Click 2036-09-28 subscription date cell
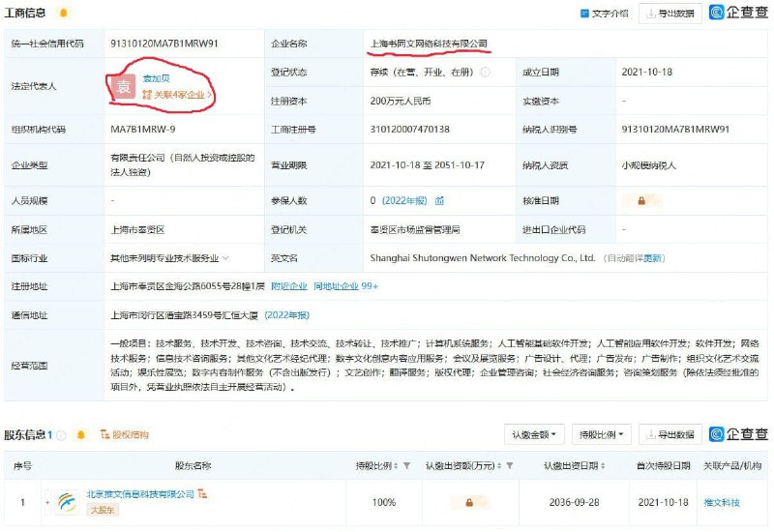This screenshot has width=774, height=532. (x=574, y=502)
